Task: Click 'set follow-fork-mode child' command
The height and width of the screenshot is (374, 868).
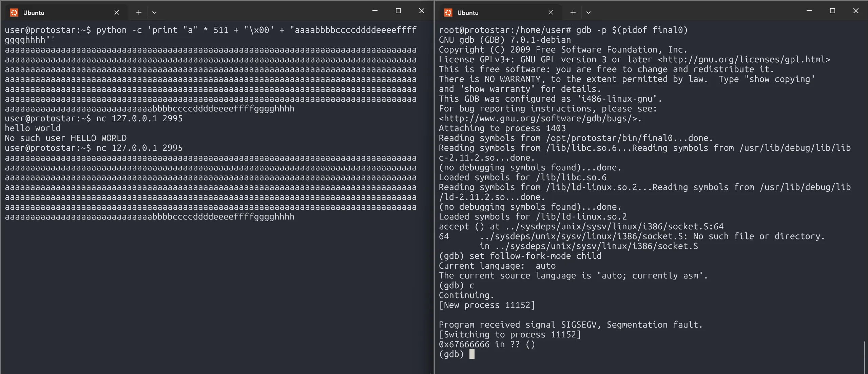Action: [x=535, y=256]
